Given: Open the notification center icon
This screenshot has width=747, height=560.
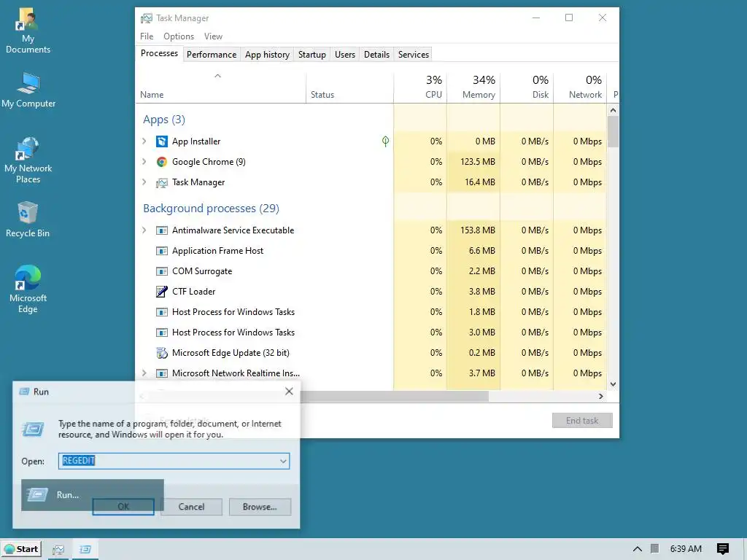Looking at the screenshot, I should pyautogui.click(x=723, y=549).
